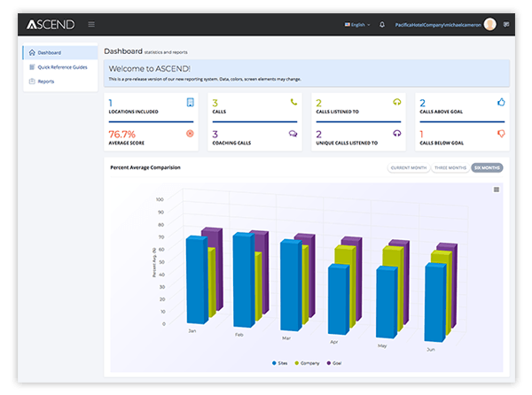This screenshot has width=532, height=395.
Task: Click the blue Sites bar for Feb
Action: point(243,280)
